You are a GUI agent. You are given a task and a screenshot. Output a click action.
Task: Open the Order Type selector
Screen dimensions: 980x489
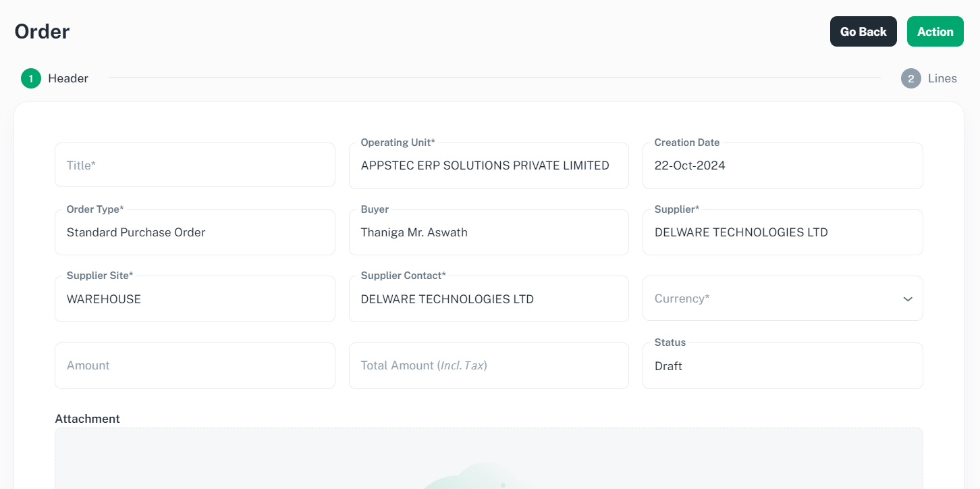click(194, 232)
